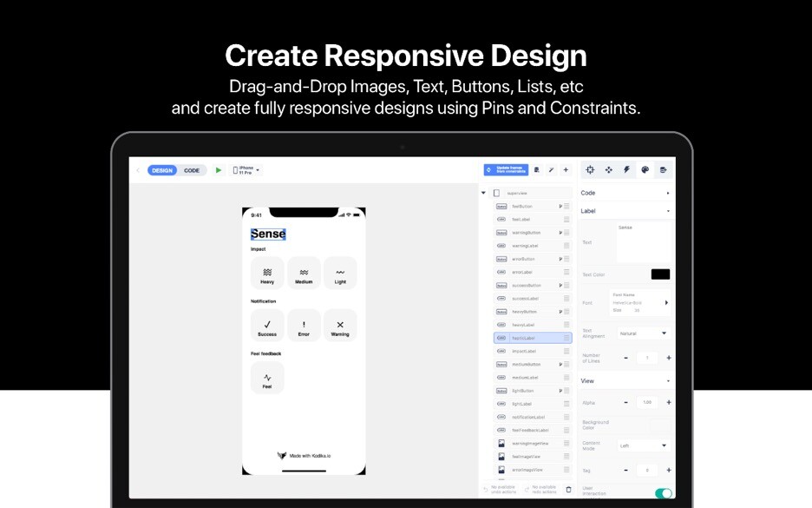
Task: Click the database search icon in outline toolbar
Action: (537, 170)
